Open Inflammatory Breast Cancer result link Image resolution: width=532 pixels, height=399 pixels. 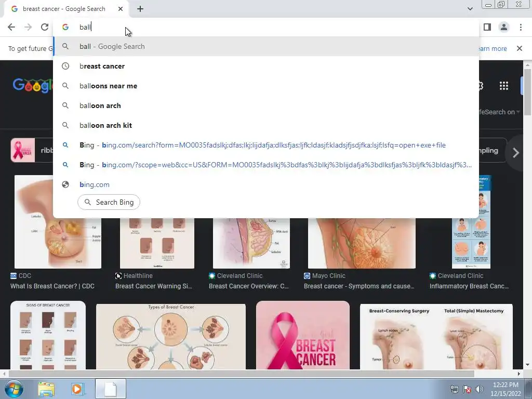469,286
